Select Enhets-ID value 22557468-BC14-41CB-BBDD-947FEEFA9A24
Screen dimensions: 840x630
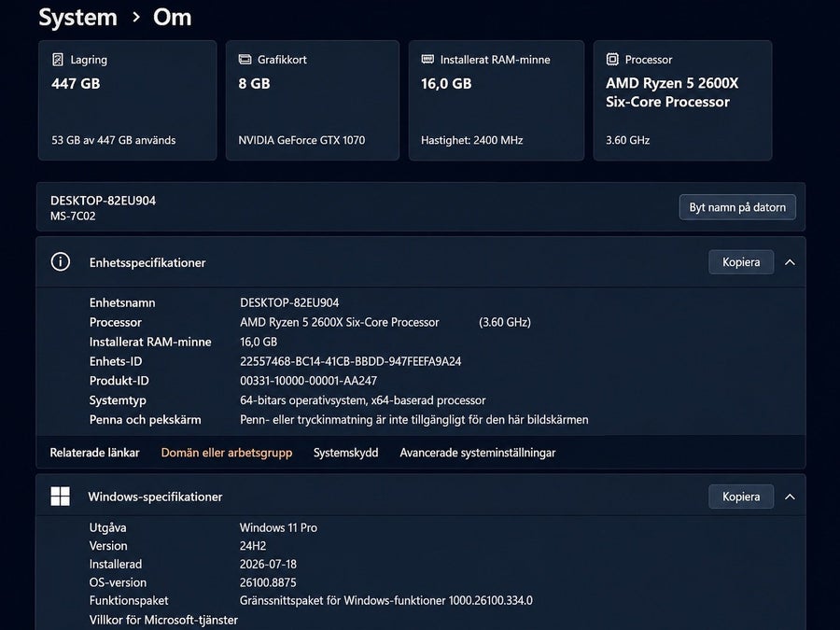tap(350, 361)
